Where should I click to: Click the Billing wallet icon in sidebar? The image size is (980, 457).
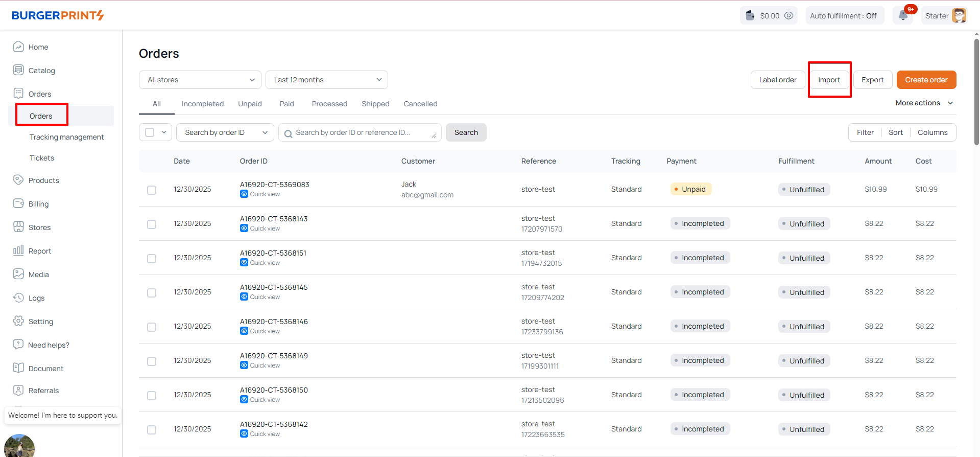tap(18, 203)
